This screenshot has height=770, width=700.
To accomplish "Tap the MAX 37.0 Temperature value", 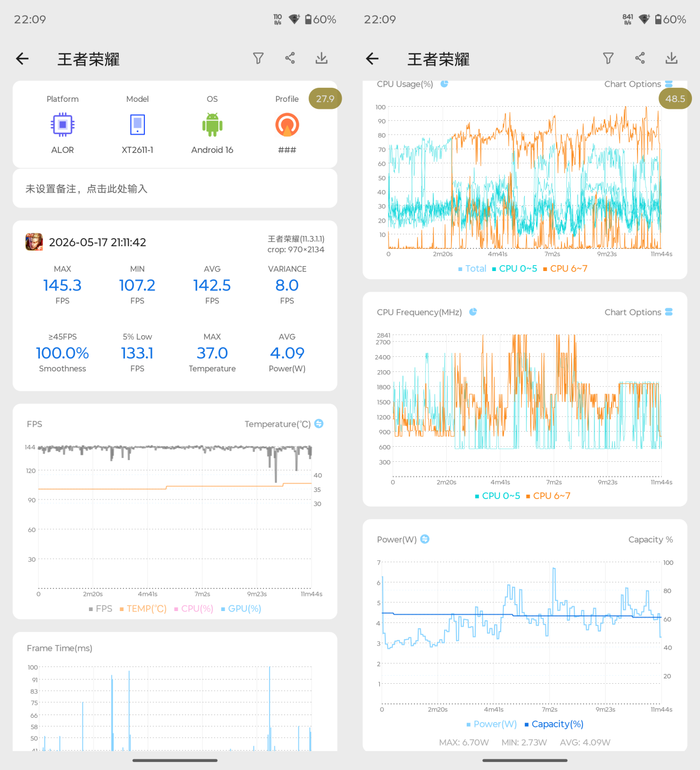I will point(212,353).
